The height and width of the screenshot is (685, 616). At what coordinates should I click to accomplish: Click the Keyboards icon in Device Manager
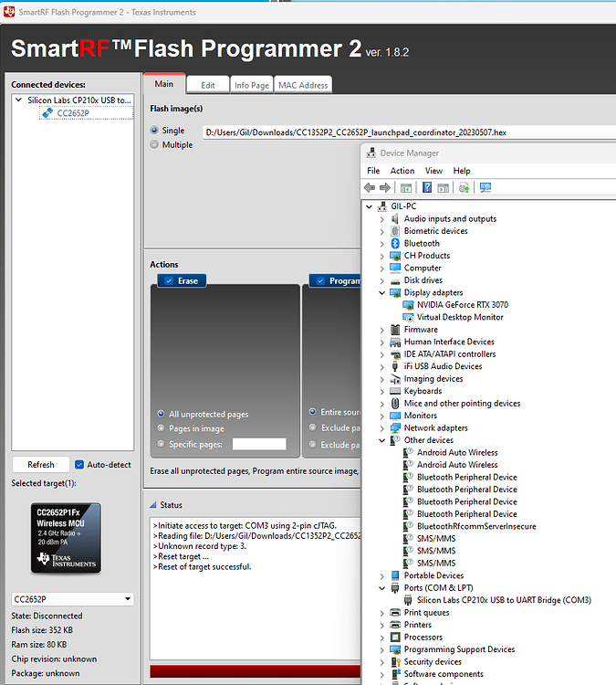pyautogui.click(x=395, y=391)
